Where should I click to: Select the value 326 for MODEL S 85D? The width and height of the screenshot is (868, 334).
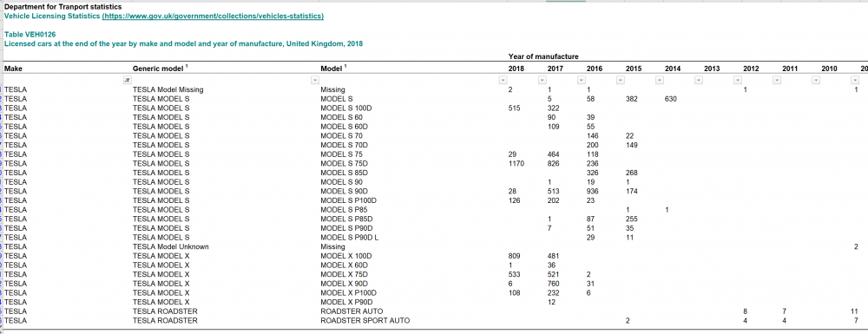point(592,173)
